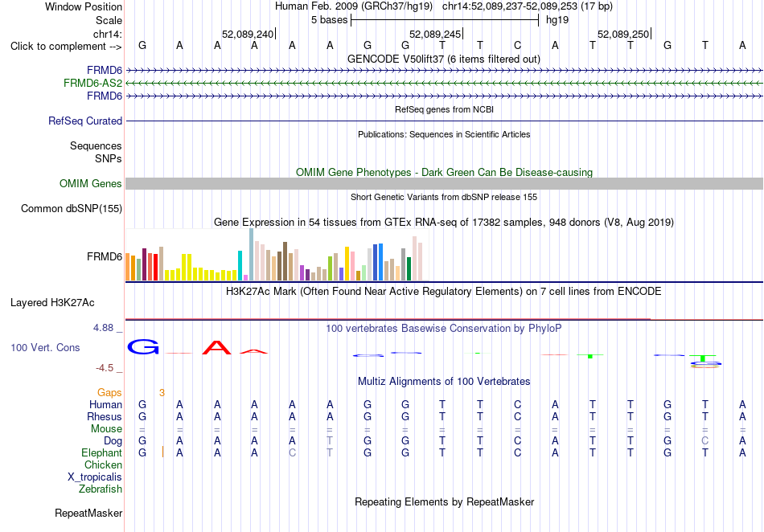This screenshot has height=532, width=764.
Task: Open 'RefSeq genes from NCBI' track title
Action: [x=444, y=109]
